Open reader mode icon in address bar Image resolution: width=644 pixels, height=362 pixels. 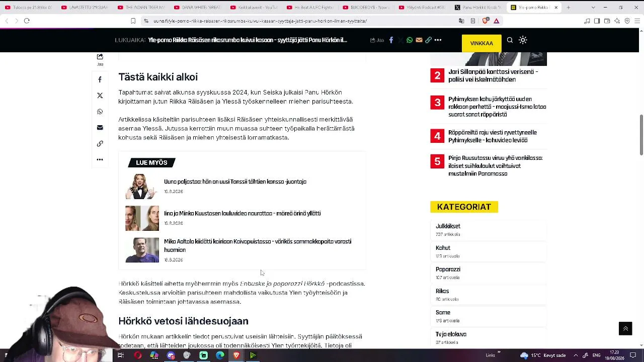(x=473, y=21)
